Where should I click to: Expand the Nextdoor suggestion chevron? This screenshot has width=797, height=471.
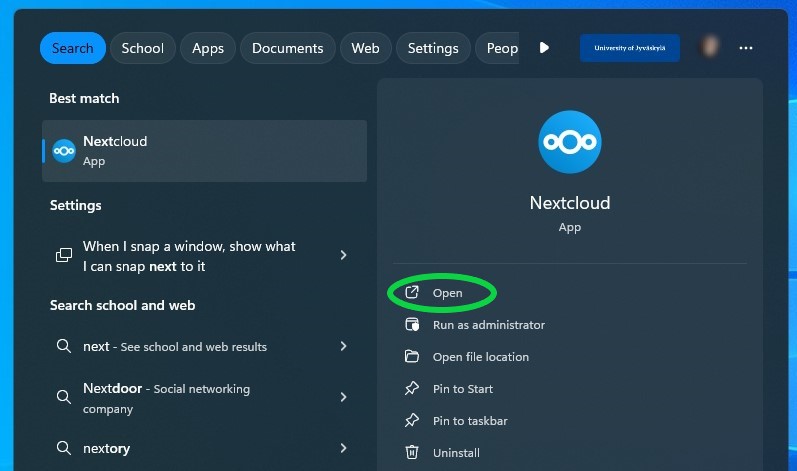tap(344, 397)
